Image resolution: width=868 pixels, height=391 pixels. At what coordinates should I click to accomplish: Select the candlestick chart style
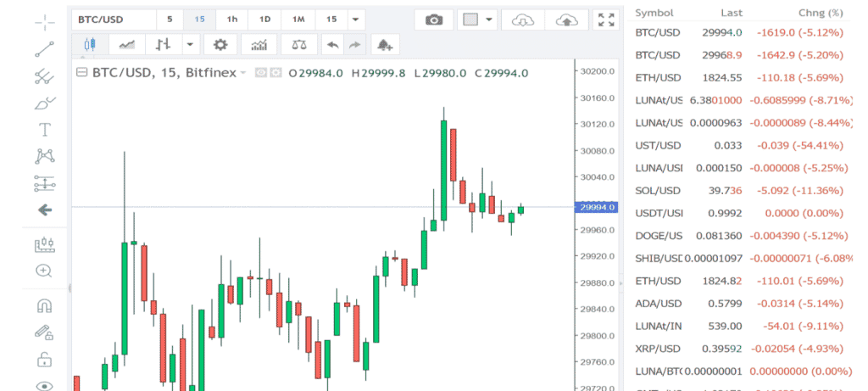[90, 44]
